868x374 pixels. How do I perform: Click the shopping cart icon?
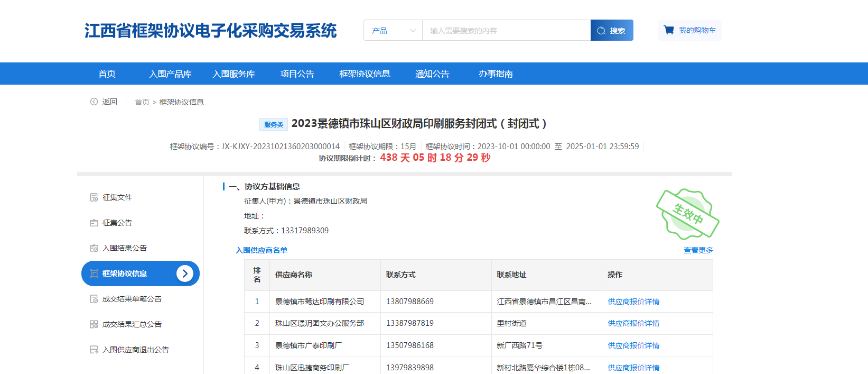(669, 30)
